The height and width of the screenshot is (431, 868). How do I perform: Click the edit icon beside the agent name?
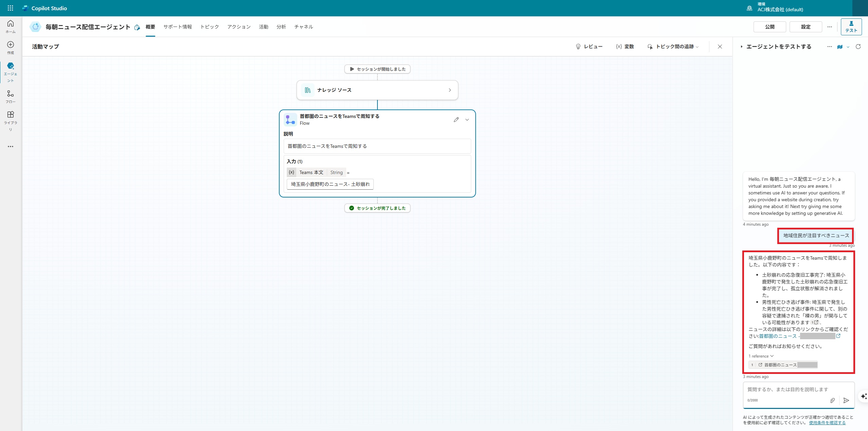point(137,27)
